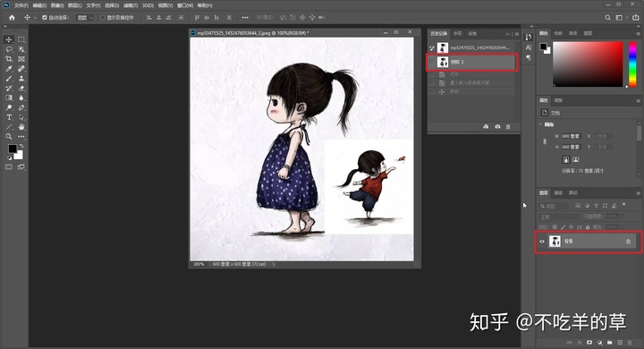Open the File menu
Screen dimensions: 644x349
[21, 5]
